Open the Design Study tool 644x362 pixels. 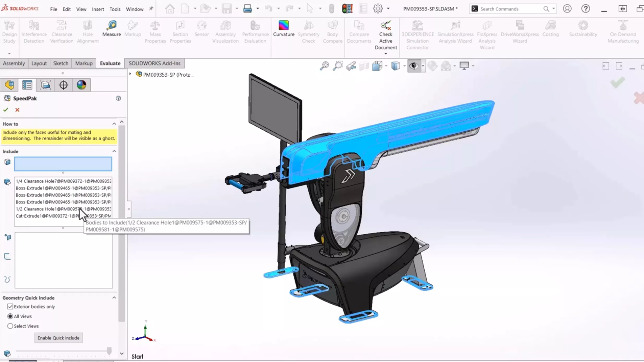[x=9, y=32]
